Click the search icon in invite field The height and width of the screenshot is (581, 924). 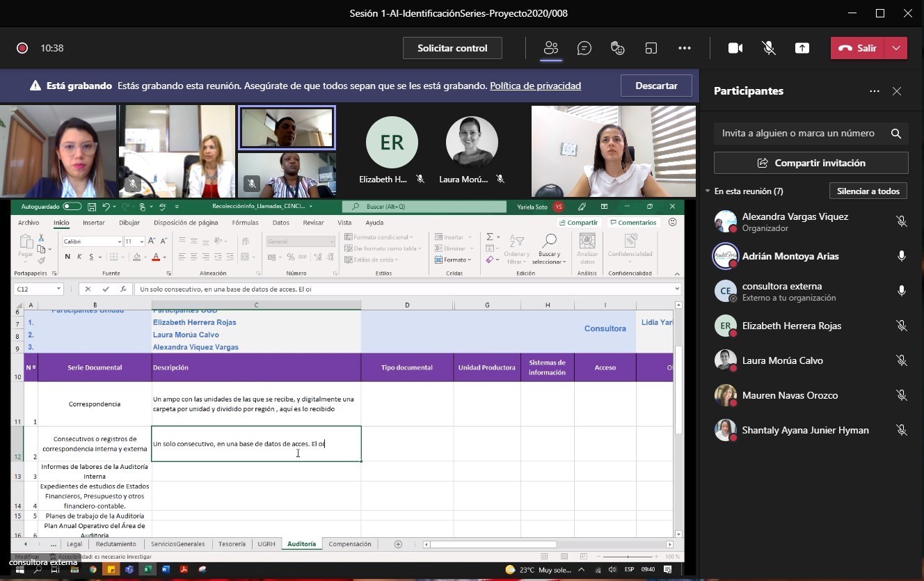tap(895, 134)
